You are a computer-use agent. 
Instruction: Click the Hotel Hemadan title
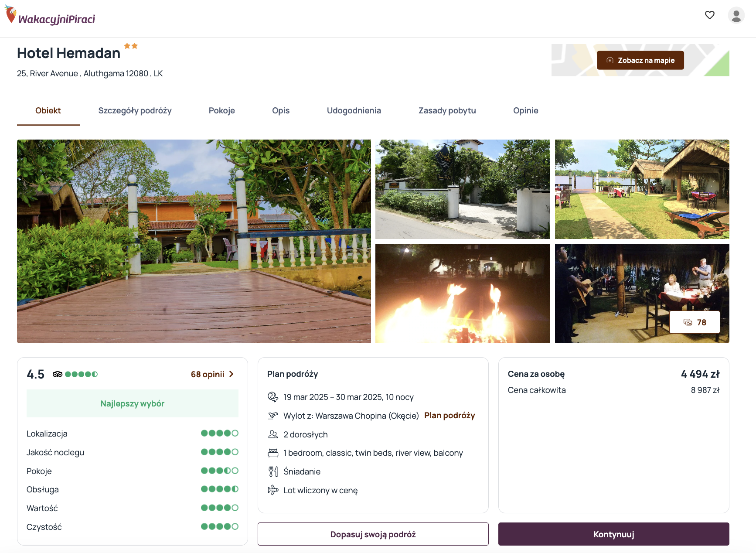(x=68, y=53)
